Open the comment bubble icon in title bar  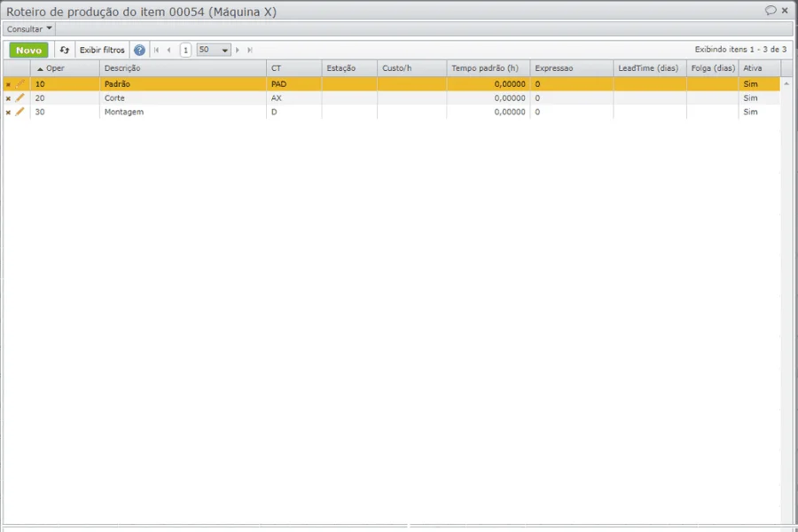tap(771, 10)
